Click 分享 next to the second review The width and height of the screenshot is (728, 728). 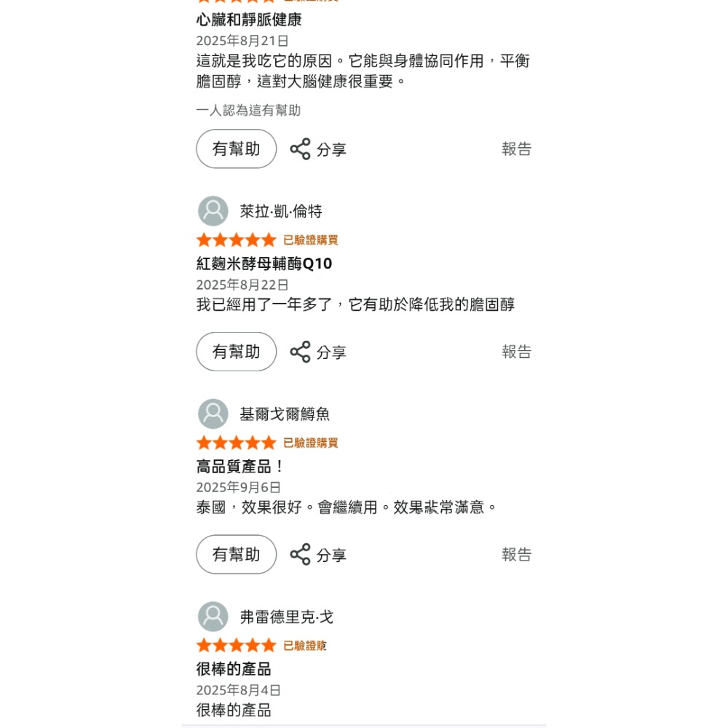click(x=331, y=352)
